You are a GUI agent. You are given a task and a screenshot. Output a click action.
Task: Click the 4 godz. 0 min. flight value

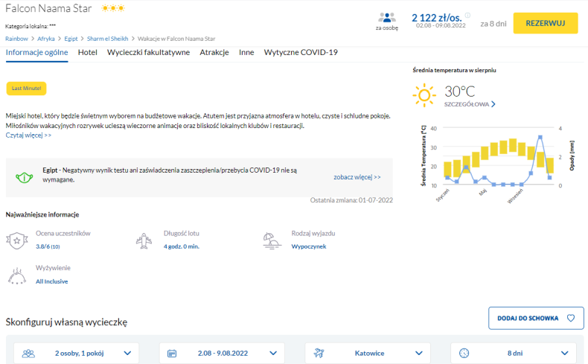tap(182, 246)
